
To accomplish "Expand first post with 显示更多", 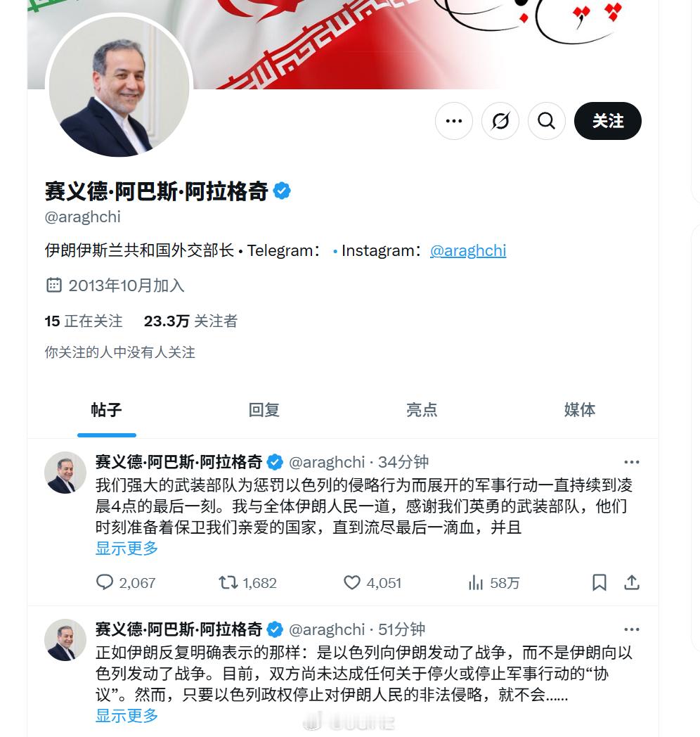I will (x=127, y=548).
